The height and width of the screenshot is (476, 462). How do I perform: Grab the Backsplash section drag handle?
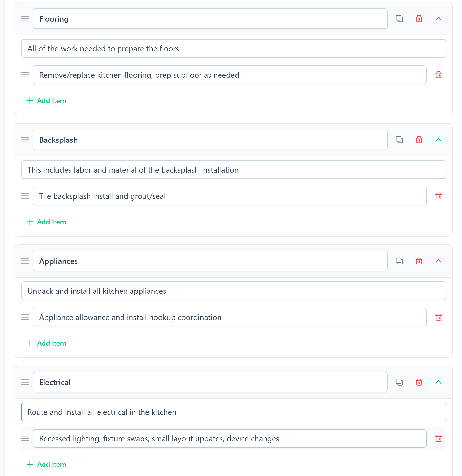[25, 140]
